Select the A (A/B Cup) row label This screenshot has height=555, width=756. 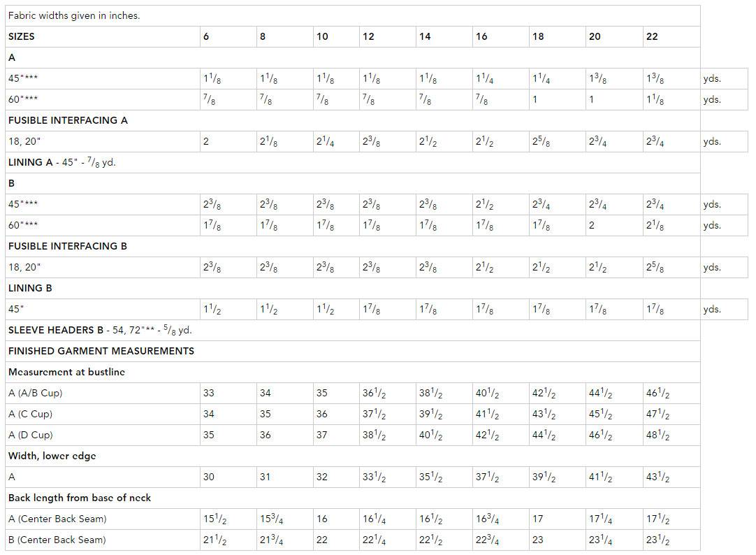pos(35,393)
